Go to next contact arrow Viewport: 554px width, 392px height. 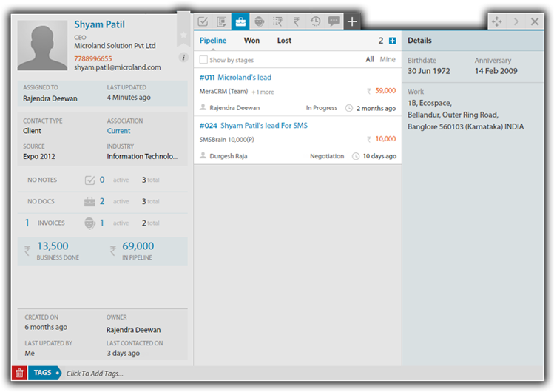pos(516,21)
